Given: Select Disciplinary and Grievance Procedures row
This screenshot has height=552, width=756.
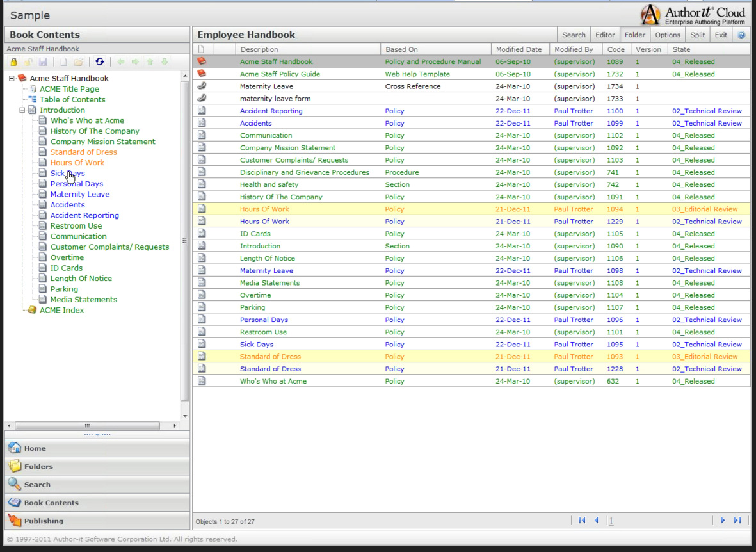Looking at the screenshot, I should (472, 172).
